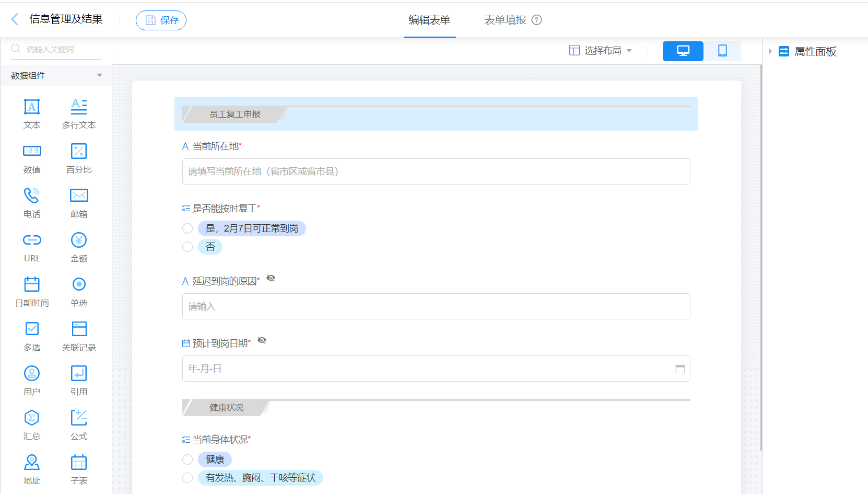Select the 子表 subtable component

tap(79, 469)
